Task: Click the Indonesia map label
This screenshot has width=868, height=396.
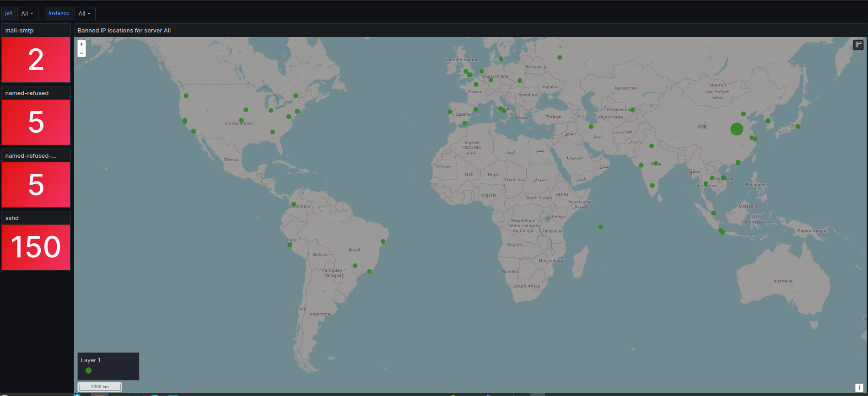Action: 752,222
